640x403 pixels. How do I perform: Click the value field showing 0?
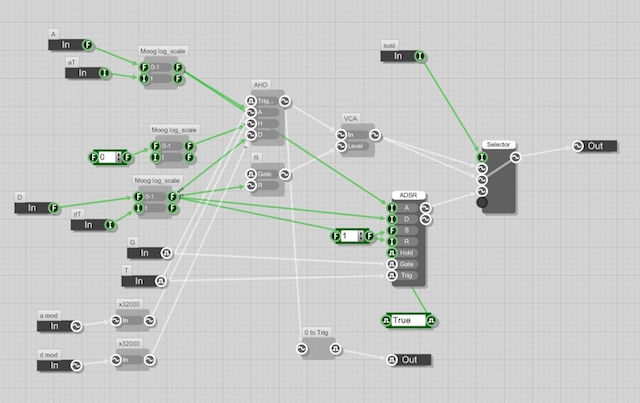click(x=107, y=157)
